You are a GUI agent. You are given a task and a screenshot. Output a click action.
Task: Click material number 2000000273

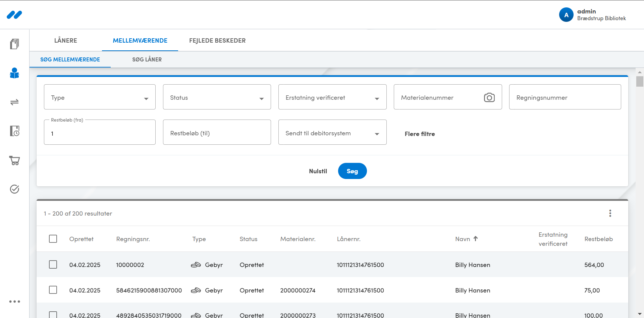[x=298, y=315]
